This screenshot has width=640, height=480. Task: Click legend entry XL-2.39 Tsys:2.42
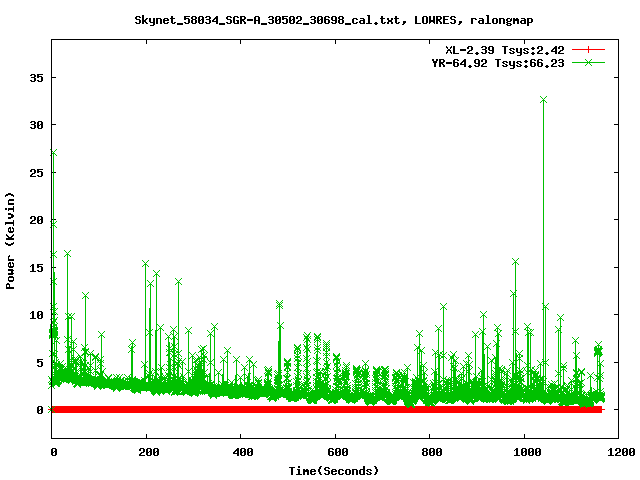pos(504,50)
